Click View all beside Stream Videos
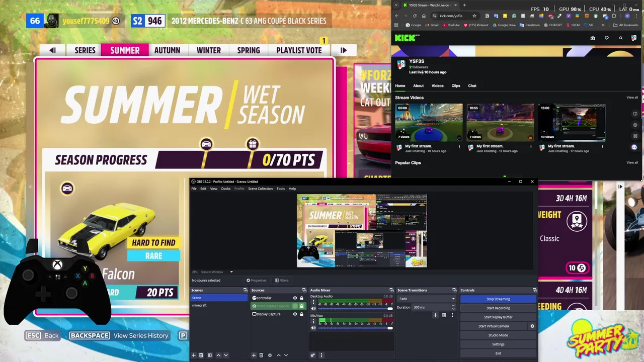 632,98
